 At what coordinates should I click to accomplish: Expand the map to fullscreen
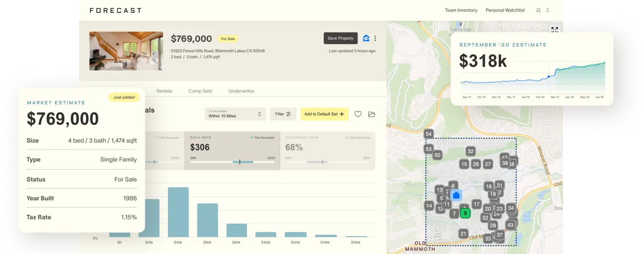click(x=555, y=29)
